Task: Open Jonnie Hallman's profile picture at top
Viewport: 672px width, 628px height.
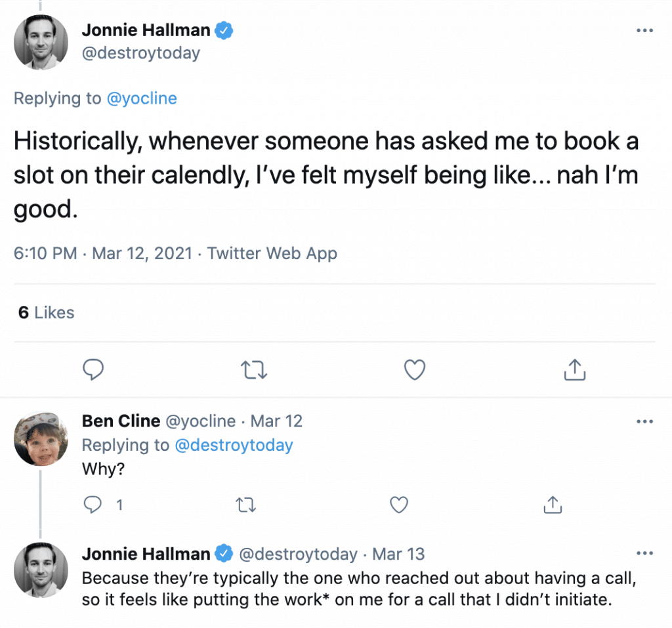Action: 41,42
